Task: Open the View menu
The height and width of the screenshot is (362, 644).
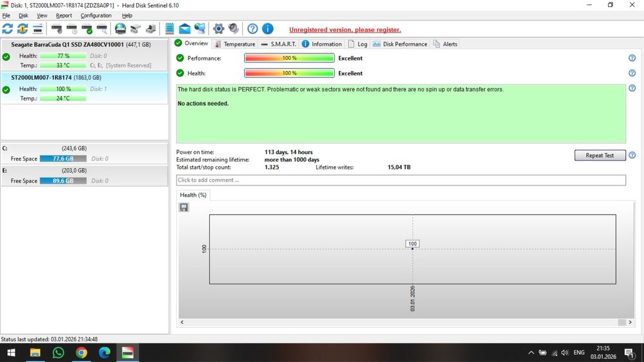Action: click(x=42, y=15)
